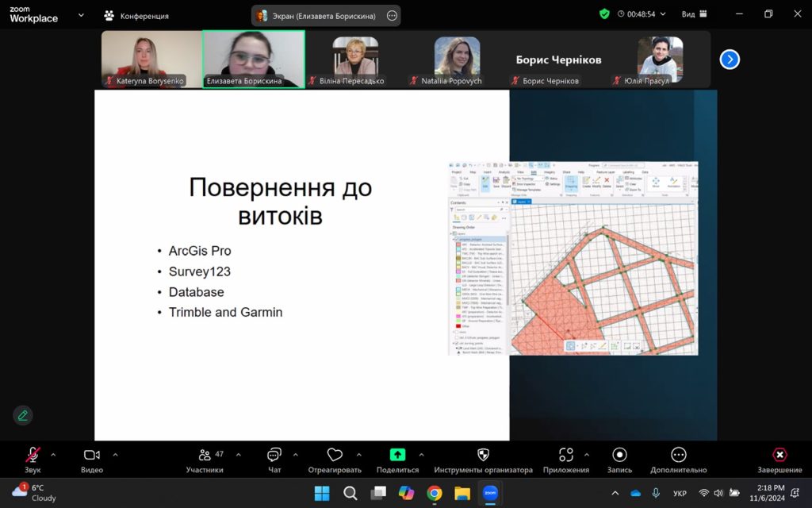Open the Zoom Workplace dropdown arrow
The height and width of the screenshot is (508, 812).
(81, 14)
